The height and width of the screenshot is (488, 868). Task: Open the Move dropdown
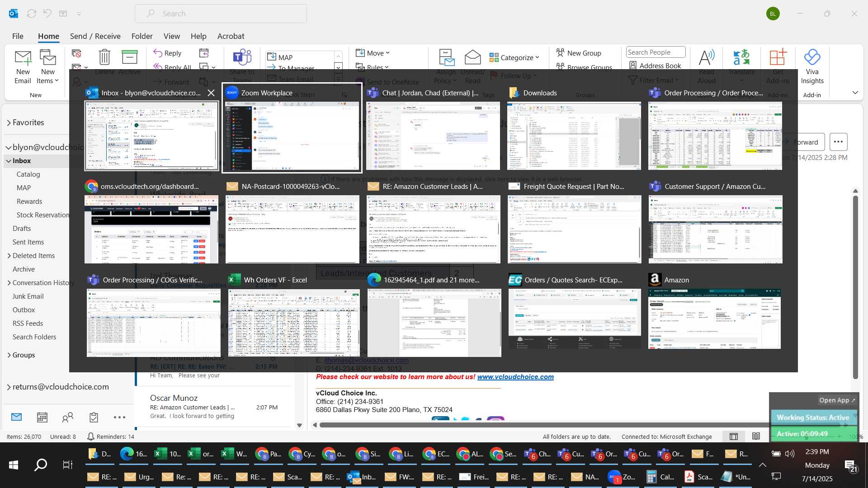coord(373,53)
